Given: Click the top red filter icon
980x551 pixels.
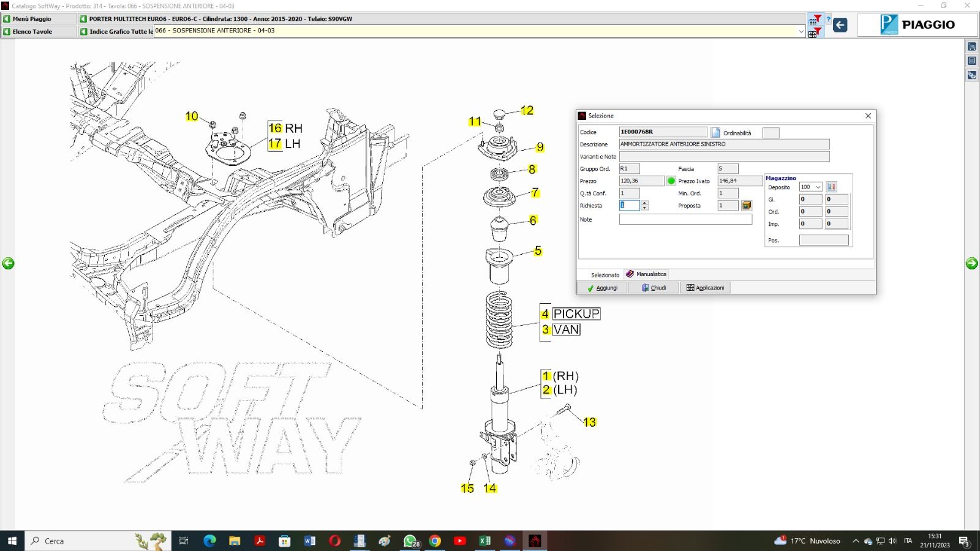Looking at the screenshot, I should tap(816, 19).
